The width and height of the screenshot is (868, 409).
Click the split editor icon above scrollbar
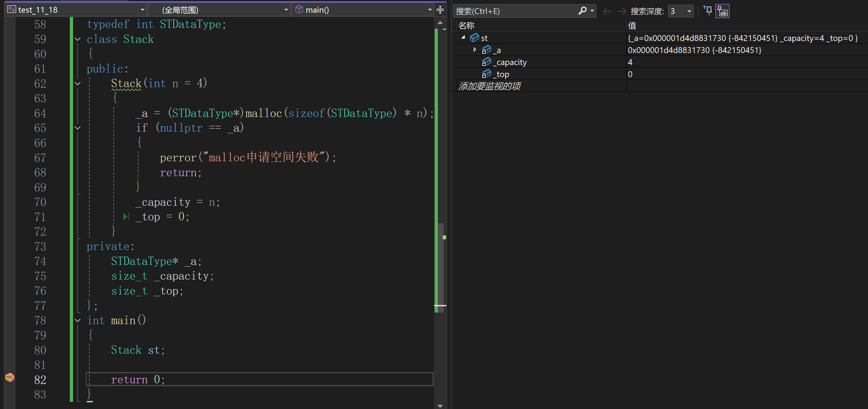click(x=440, y=10)
